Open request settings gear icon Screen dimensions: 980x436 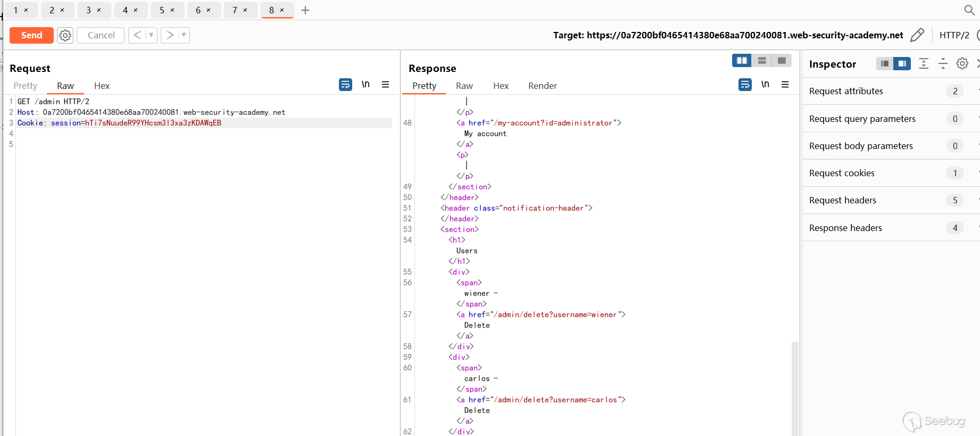point(65,35)
